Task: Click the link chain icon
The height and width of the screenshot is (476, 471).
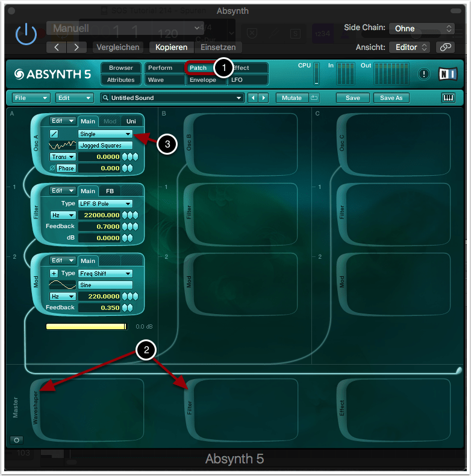Action: [446, 47]
